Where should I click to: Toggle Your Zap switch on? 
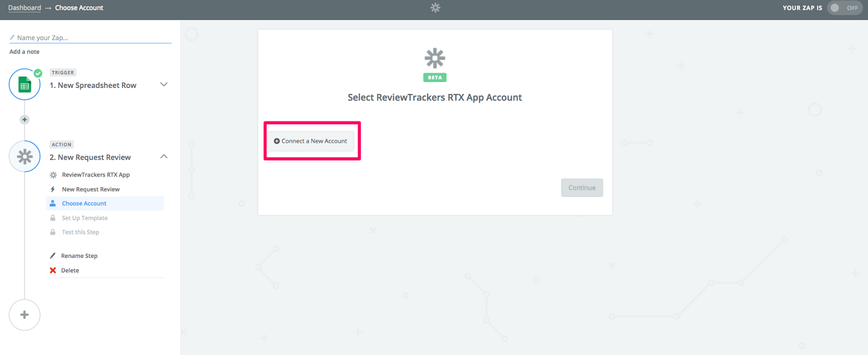coord(845,8)
